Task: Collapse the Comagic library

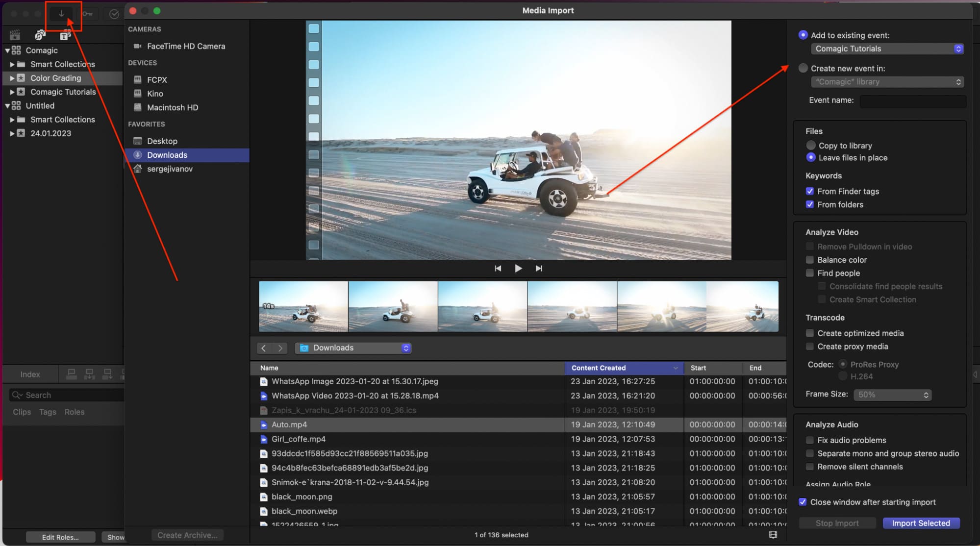Action: (7, 50)
